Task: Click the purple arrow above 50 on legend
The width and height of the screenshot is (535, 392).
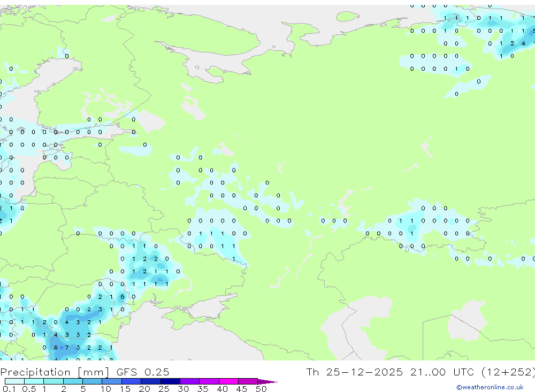Action: coord(267,382)
